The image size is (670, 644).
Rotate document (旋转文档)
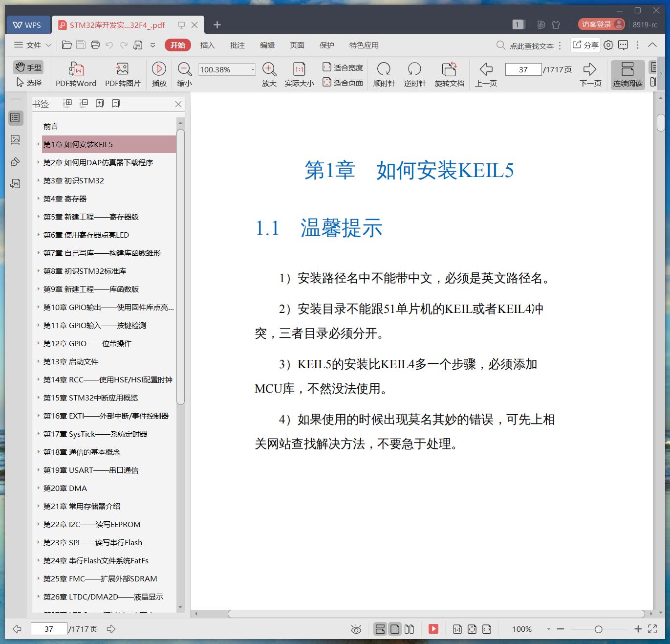click(x=450, y=74)
